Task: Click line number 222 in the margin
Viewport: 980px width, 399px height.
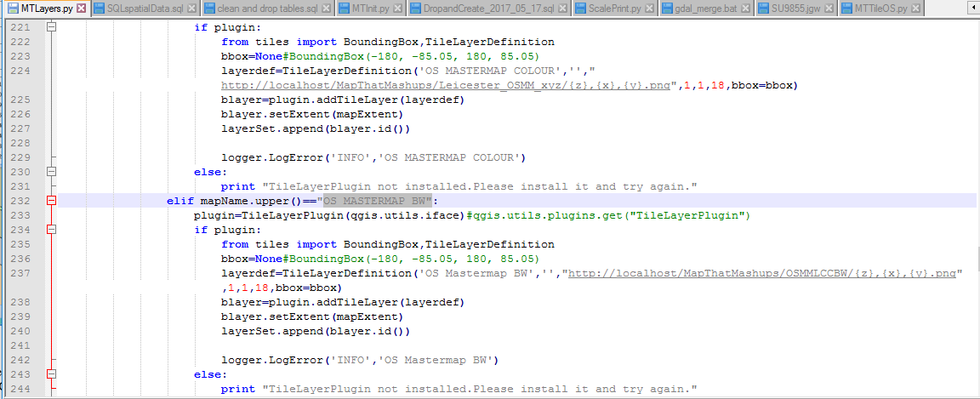Action: pos(21,42)
